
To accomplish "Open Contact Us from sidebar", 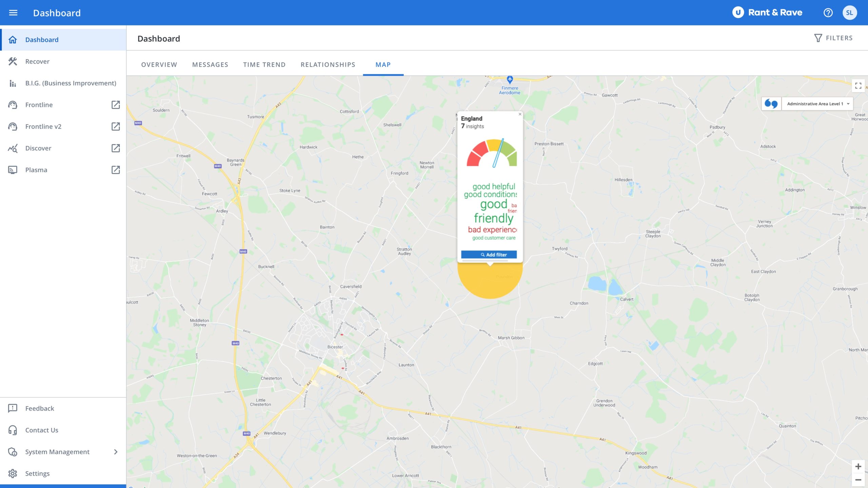I will [63, 430].
